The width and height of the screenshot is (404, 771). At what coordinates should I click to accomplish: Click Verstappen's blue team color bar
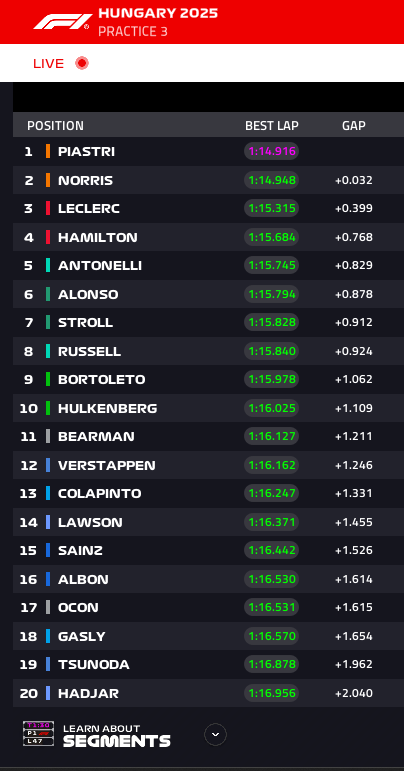coord(48,465)
